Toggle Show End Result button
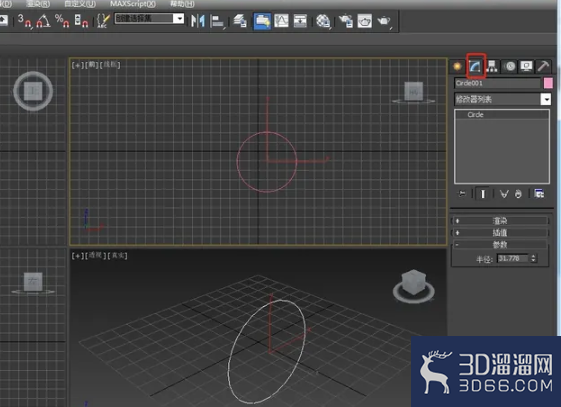The height and width of the screenshot is (407, 561). pyautogui.click(x=483, y=194)
